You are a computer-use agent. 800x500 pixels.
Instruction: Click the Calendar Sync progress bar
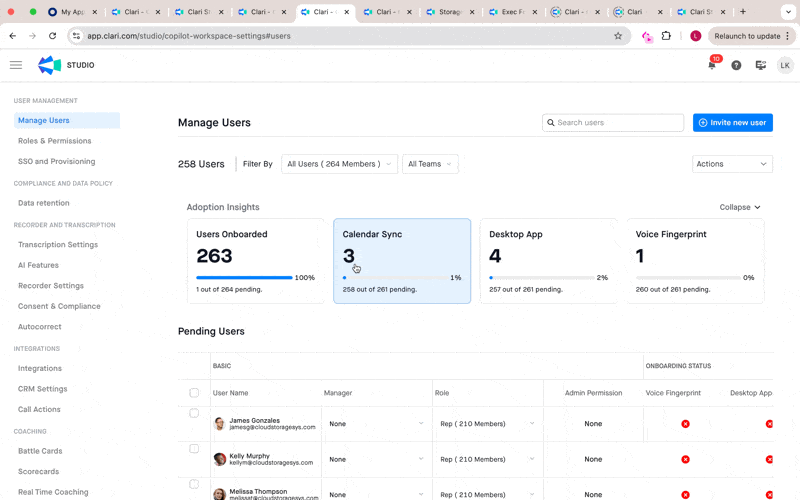(395, 278)
